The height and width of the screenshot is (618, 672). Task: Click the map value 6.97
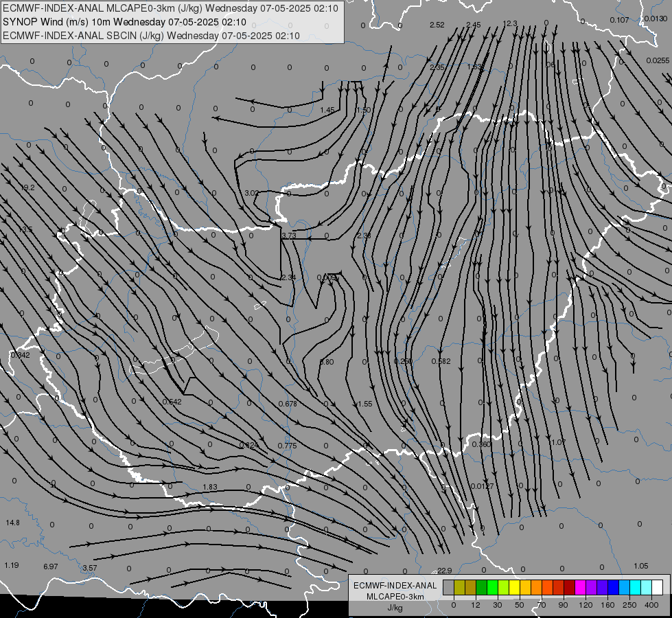coord(51,566)
